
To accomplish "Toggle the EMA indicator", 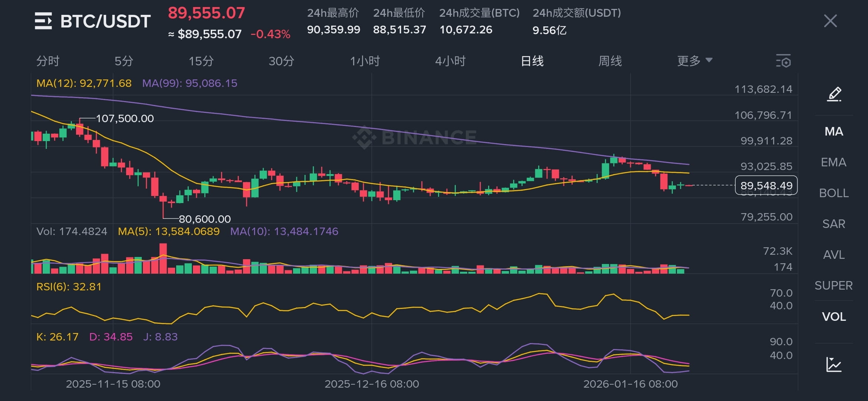I will (x=834, y=162).
